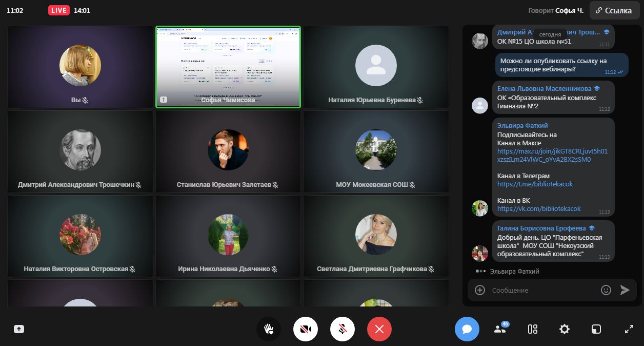Leave the call with red X button
644x346 pixels.
click(x=379, y=329)
